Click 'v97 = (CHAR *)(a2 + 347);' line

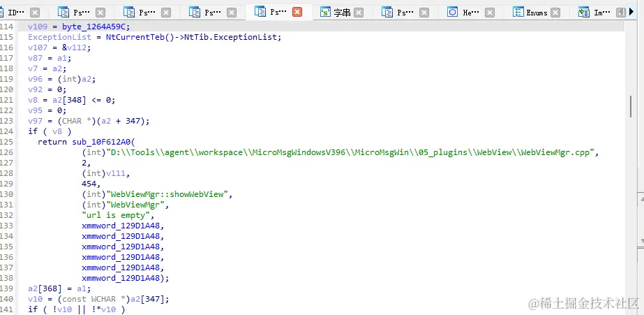coord(89,121)
